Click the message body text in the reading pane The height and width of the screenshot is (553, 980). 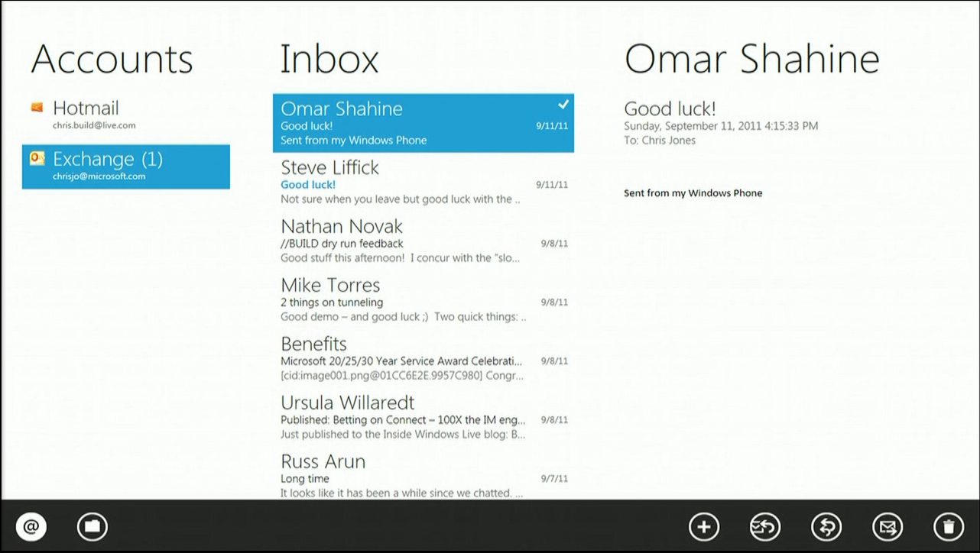(693, 193)
